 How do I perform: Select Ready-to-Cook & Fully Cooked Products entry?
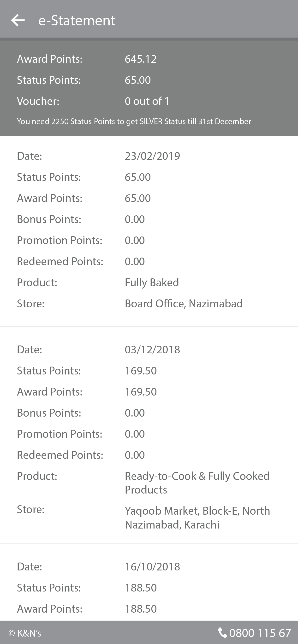click(197, 483)
